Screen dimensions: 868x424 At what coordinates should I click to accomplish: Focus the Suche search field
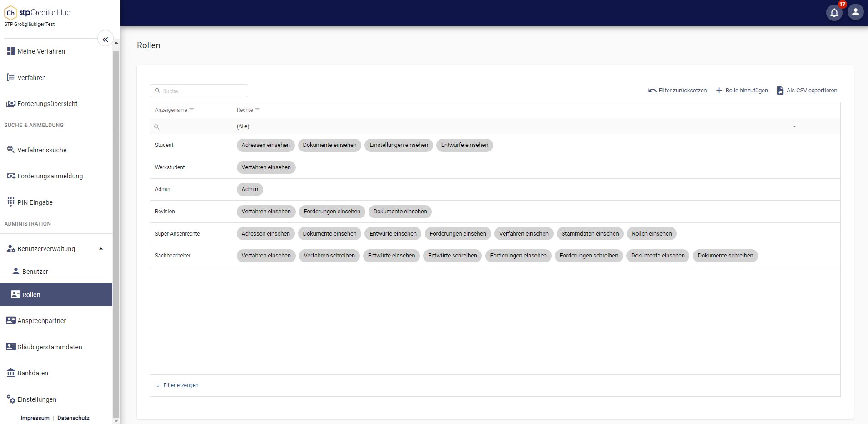(199, 91)
